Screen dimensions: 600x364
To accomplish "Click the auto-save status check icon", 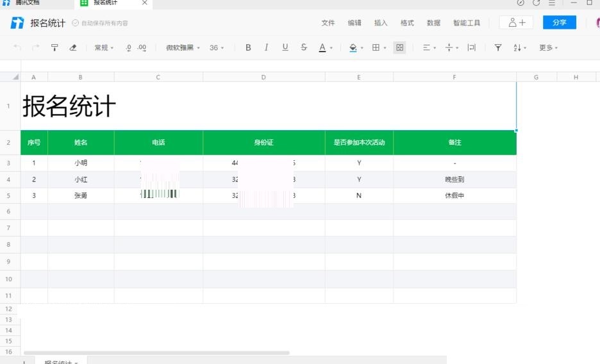I will tap(76, 23).
